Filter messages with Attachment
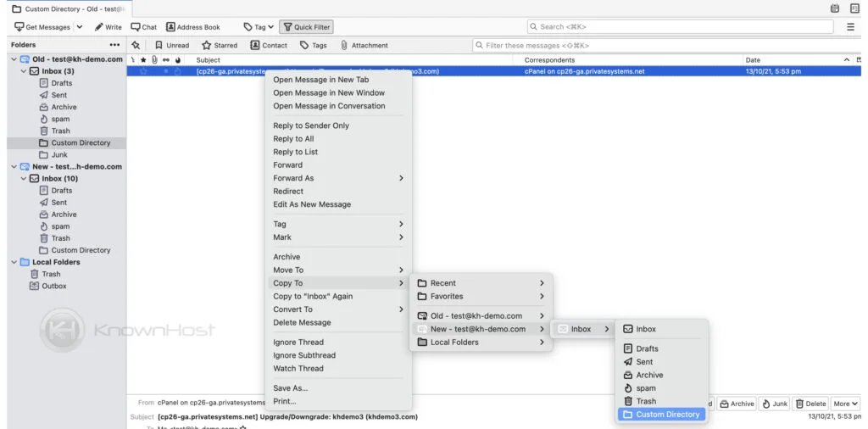868x429 pixels. point(364,46)
